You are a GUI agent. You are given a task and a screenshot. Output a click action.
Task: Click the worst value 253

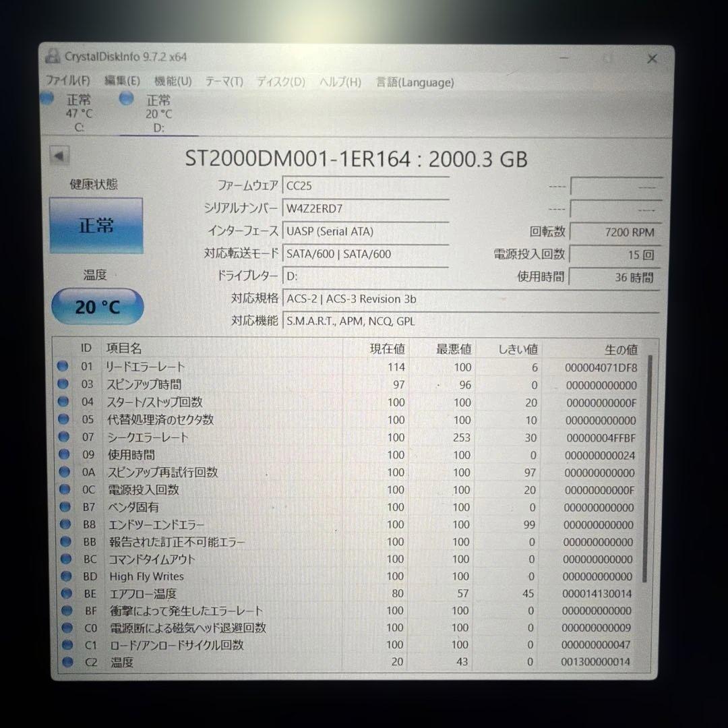(462, 438)
